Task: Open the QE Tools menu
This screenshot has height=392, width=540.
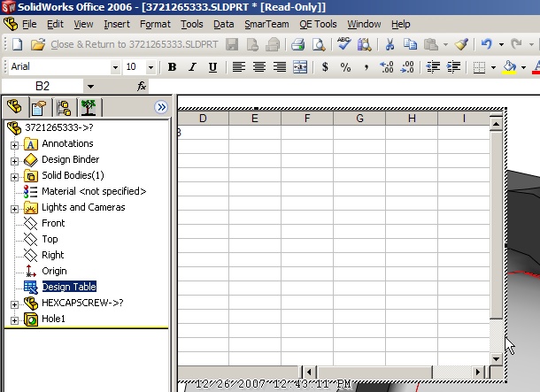Action: [318, 24]
